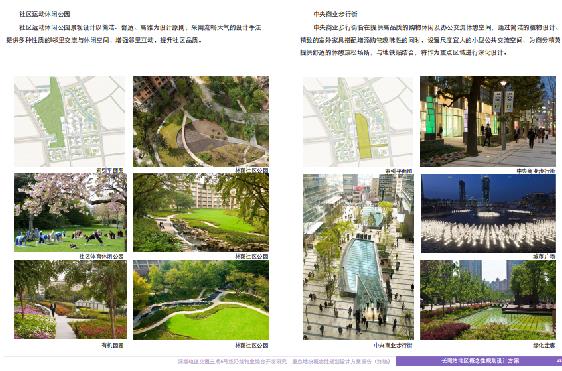Open the cherry blossom yoga lawn photo
This screenshot has height=371, width=562.
[70, 213]
